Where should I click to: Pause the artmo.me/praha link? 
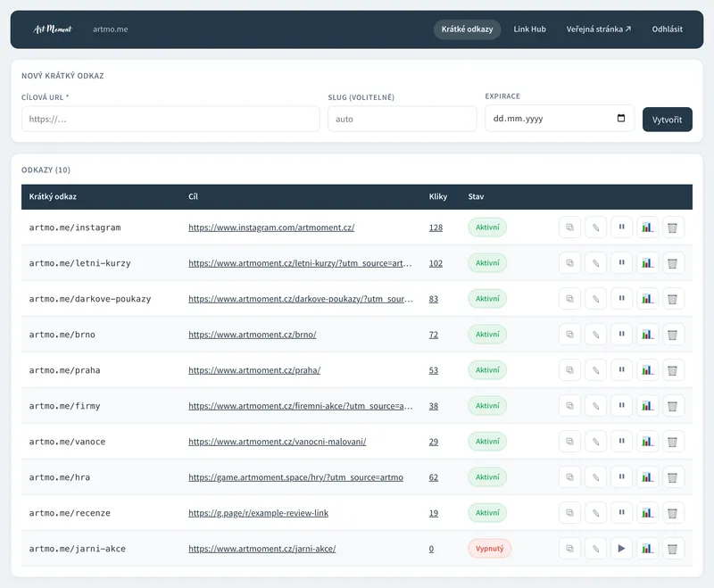click(x=621, y=370)
